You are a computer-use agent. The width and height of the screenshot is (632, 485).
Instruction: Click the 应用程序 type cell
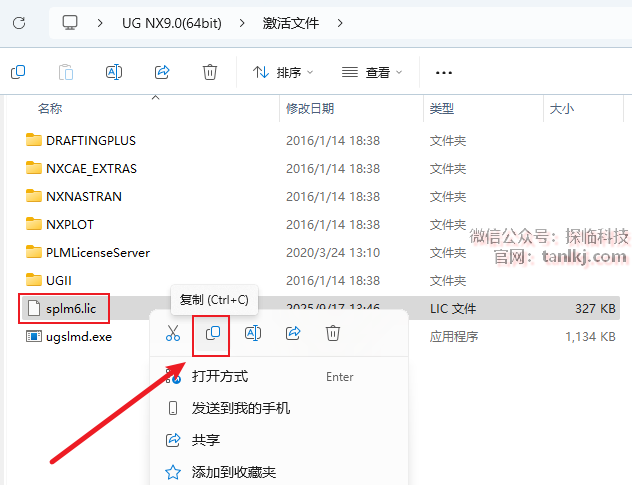click(x=454, y=337)
